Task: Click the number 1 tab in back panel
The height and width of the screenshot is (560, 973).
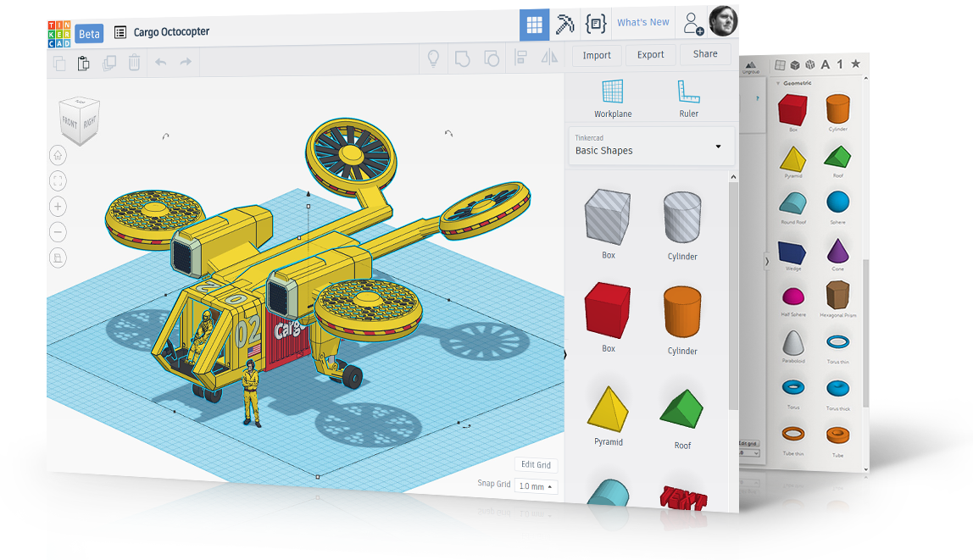Action: [840, 64]
